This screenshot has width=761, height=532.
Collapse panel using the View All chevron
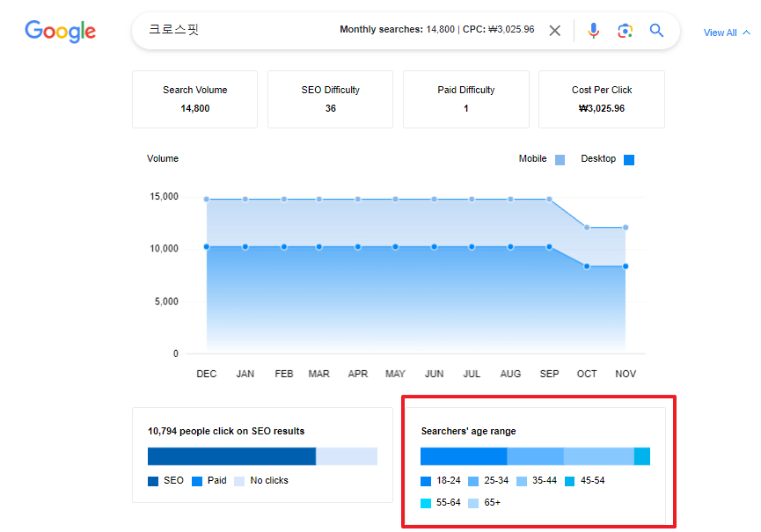coord(747,33)
